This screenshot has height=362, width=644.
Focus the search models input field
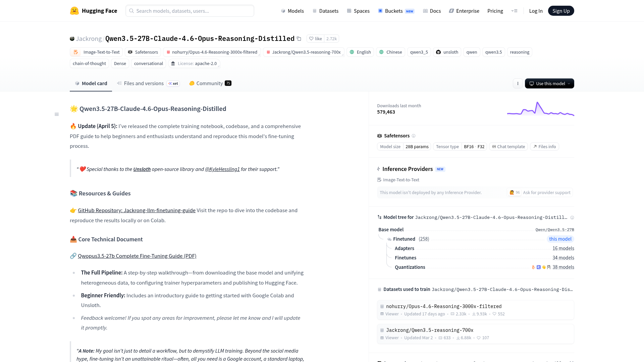pos(190,11)
